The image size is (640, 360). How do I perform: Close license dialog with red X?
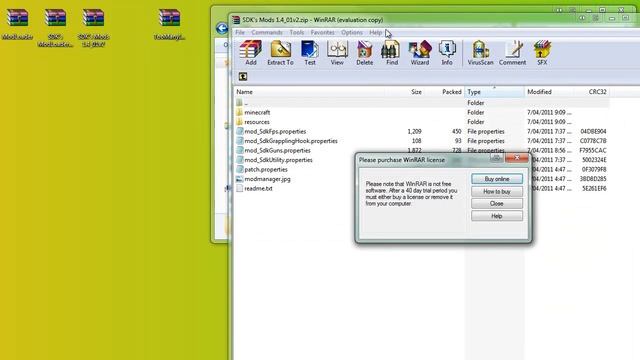(517, 158)
